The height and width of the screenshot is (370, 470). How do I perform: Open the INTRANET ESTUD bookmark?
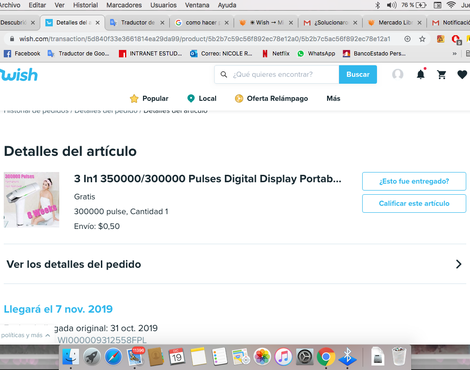[150, 54]
